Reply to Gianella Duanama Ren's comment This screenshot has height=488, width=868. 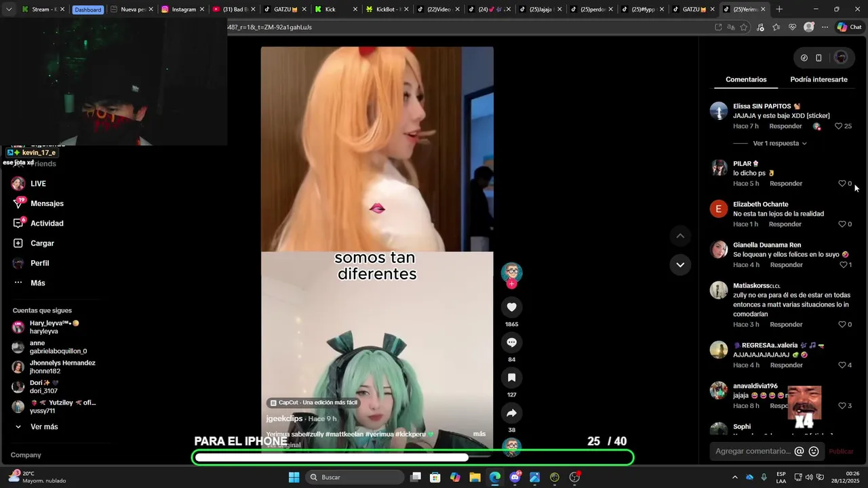point(787,265)
